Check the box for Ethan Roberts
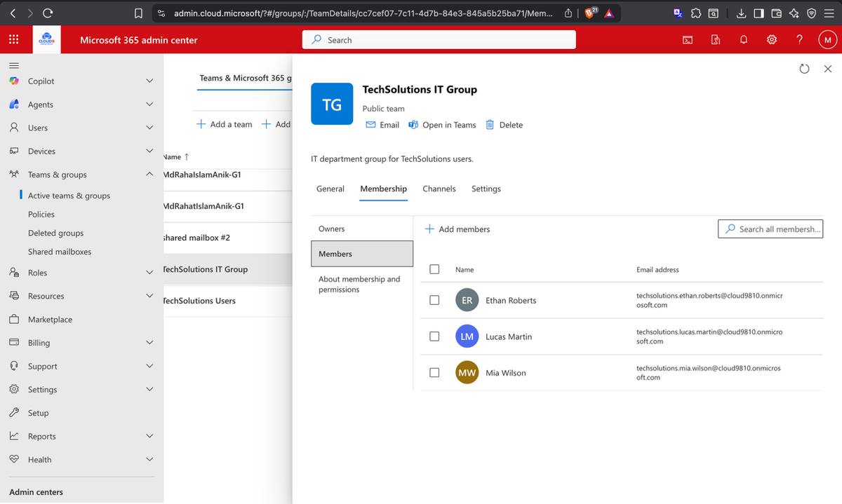842x504 pixels. (434, 300)
